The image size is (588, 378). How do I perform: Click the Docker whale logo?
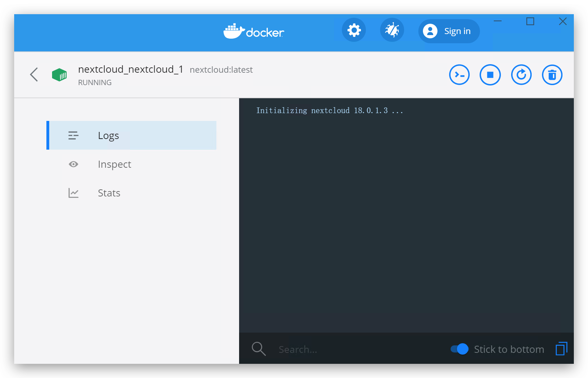(254, 31)
